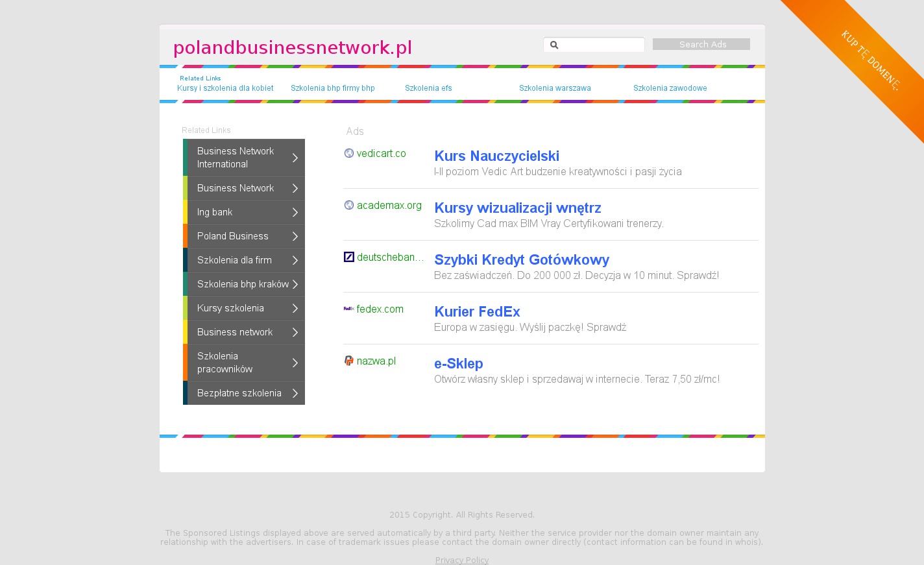Click the arrow next to Bezpłatne szkolenia
Screen dimensions: 924x565
(295, 394)
